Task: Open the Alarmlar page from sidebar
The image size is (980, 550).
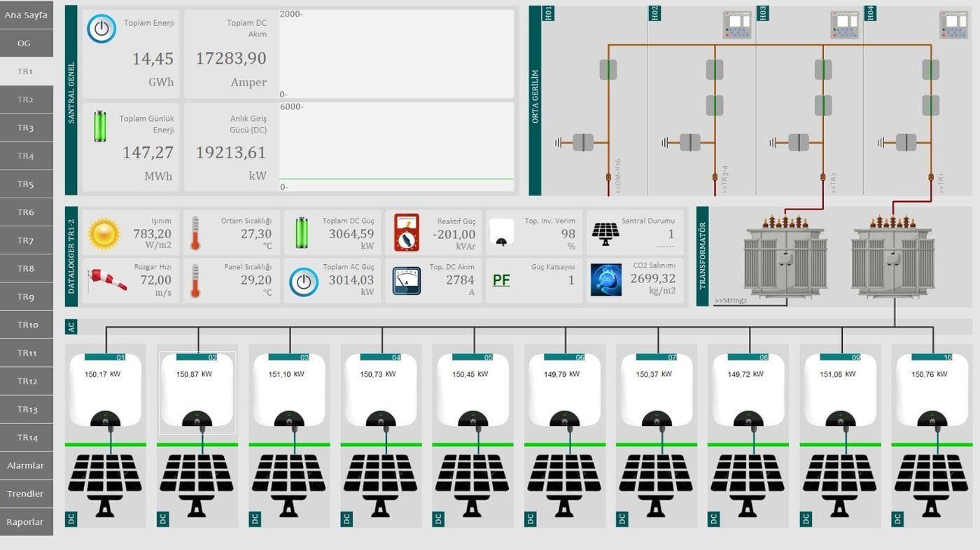Action: click(x=26, y=465)
